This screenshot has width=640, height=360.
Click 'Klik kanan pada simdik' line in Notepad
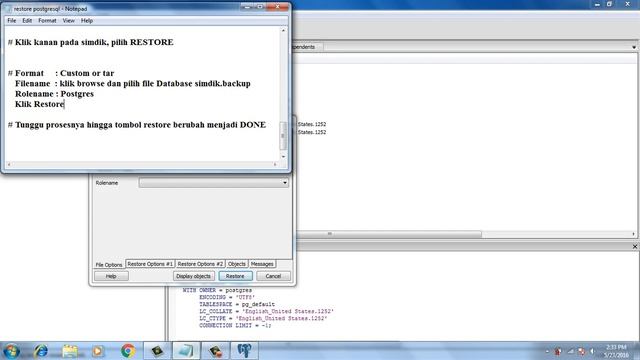(x=91, y=42)
